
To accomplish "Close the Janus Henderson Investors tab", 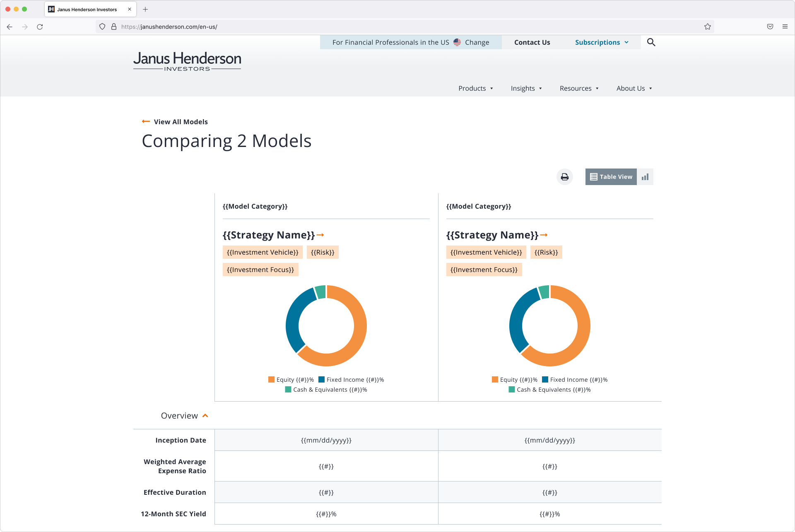I will coord(130,9).
